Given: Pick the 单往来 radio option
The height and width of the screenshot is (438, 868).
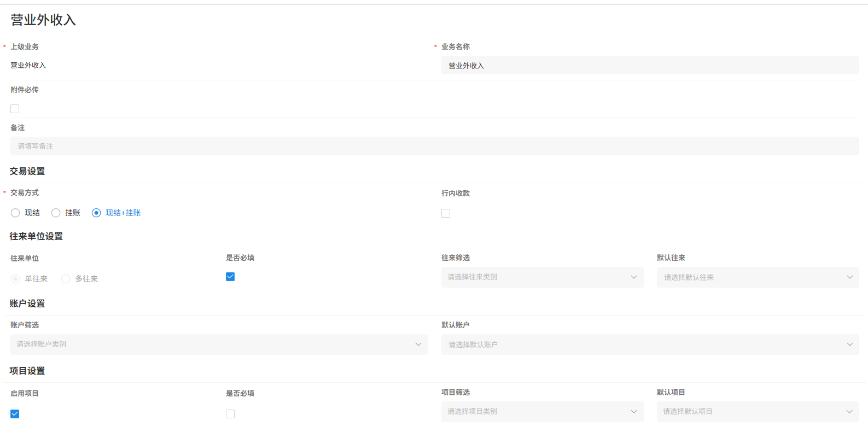Looking at the screenshot, I should tap(15, 279).
